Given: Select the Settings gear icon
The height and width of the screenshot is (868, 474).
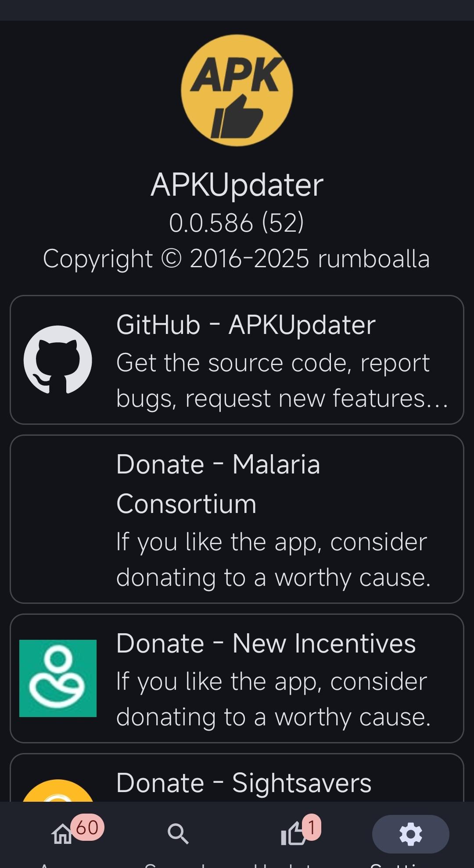Looking at the screenshot, I should point(410,834).
